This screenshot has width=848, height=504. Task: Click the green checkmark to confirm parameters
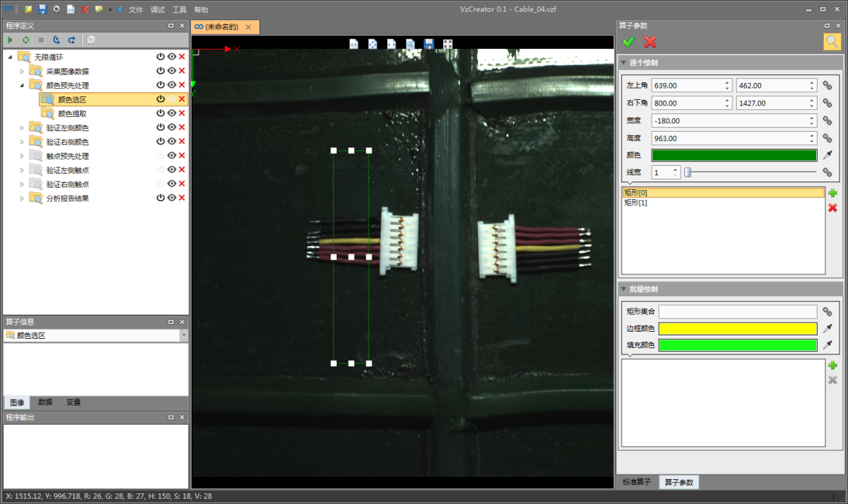628,42
